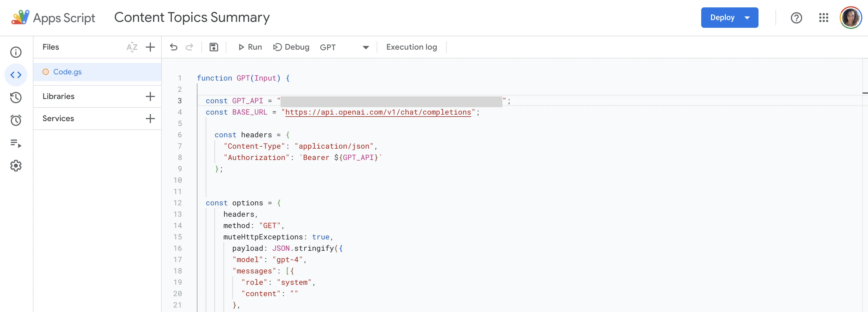Open the Google apps grid launcher

(x=823, y=18)
